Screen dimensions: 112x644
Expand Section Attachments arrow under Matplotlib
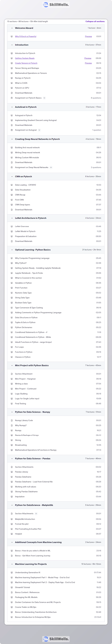(36, 513)
